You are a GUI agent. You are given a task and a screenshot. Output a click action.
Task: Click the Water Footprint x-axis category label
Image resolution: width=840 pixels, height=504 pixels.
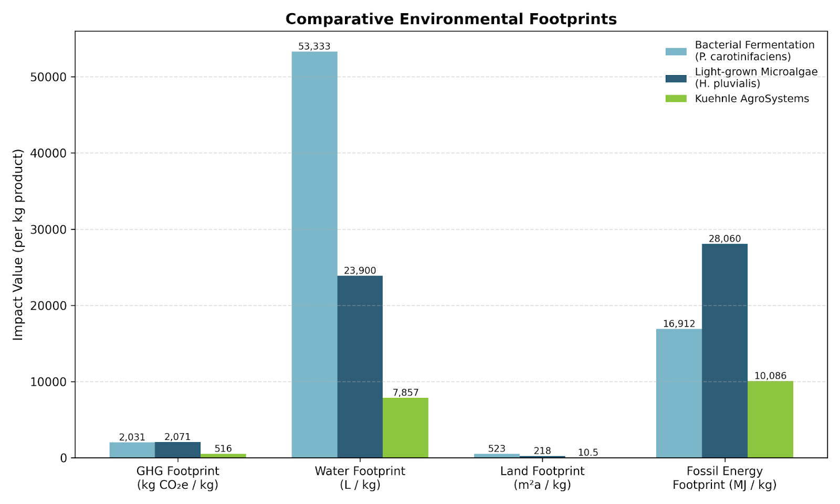pos(360,478)
